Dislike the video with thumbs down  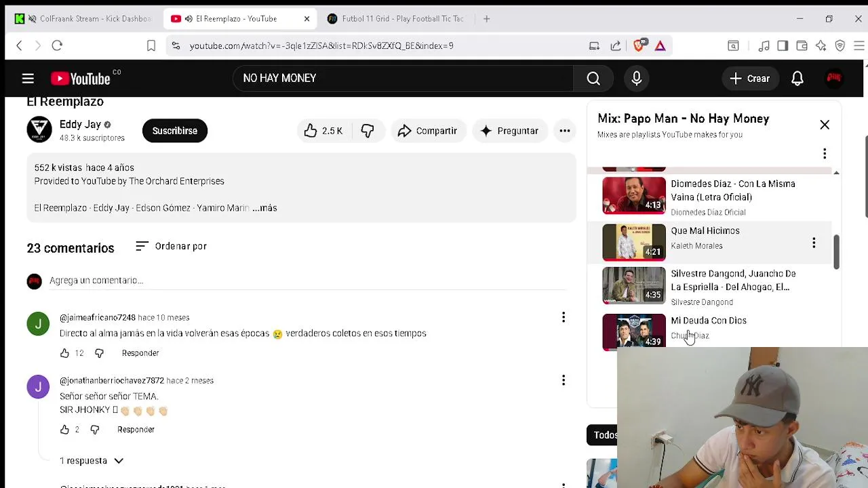pos(368,131)
